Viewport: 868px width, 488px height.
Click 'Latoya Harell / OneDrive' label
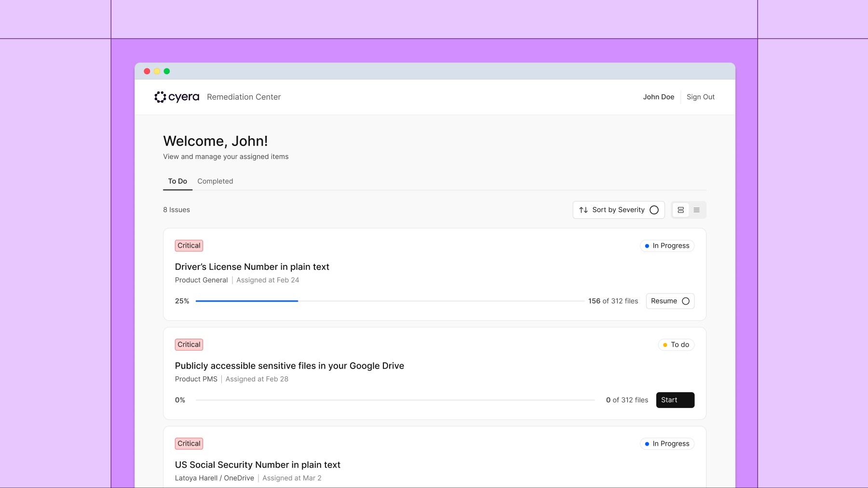pyautogui.click(x=215, y=478)
